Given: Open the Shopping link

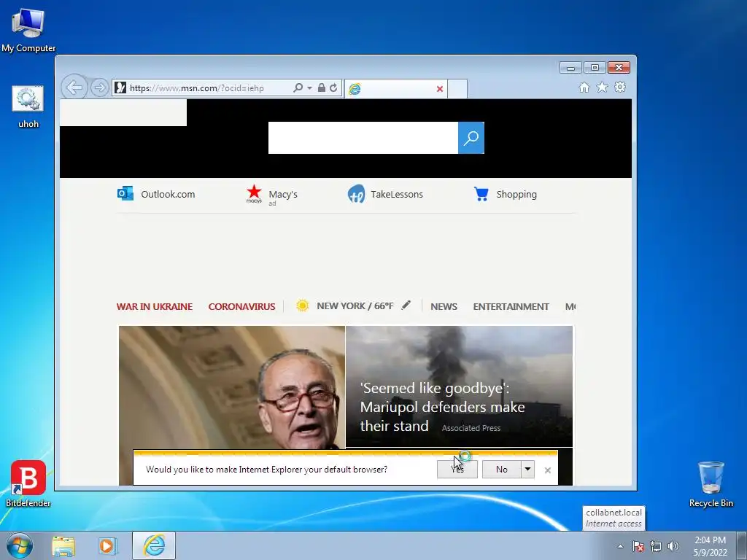Looking at the screenshot, I should [516, 194].
